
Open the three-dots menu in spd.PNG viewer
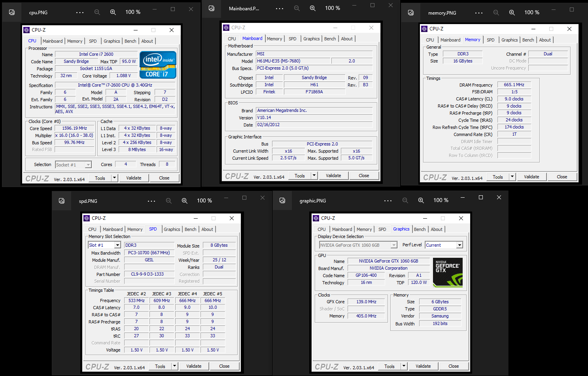[x=151, y=201]
